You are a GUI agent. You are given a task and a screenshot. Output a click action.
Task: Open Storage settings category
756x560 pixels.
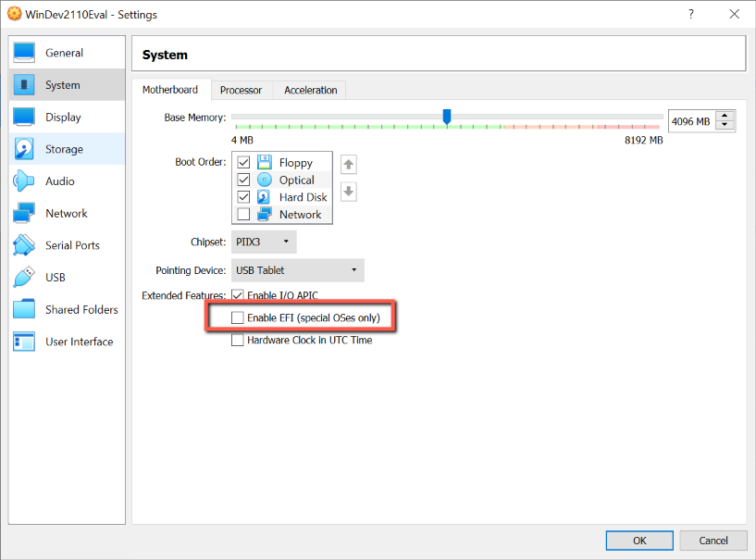click(67, 149)
